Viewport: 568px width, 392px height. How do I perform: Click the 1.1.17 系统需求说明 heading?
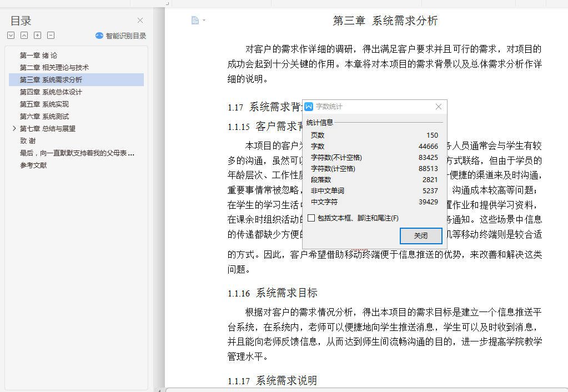273,380
